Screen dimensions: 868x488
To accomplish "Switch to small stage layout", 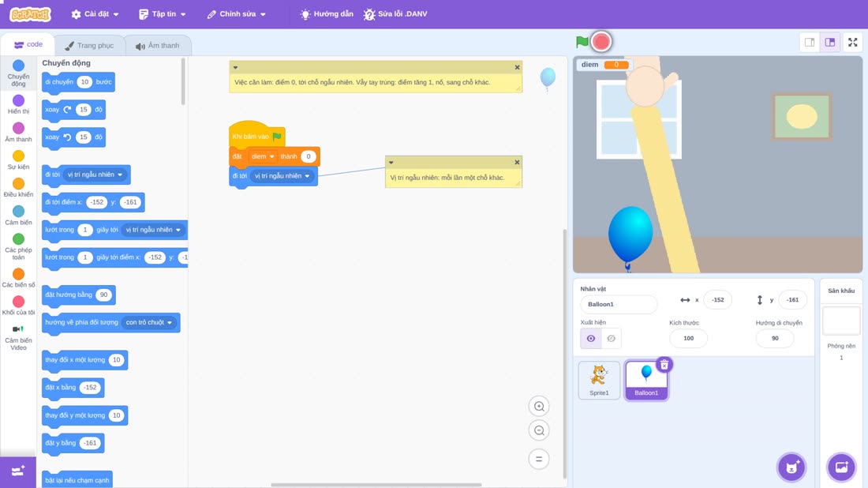I will [x=810, y=42].
